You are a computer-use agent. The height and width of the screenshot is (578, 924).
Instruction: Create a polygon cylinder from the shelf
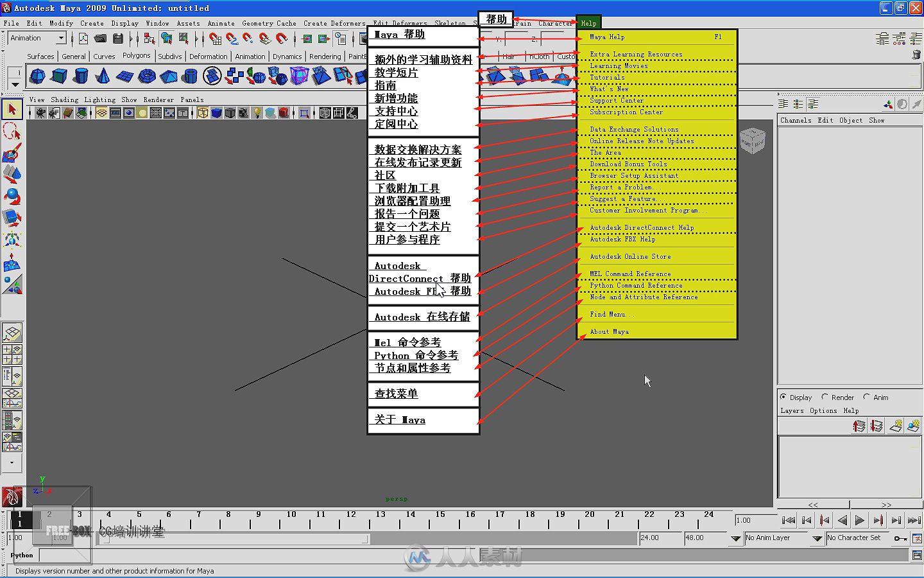(x=80, y=77)
